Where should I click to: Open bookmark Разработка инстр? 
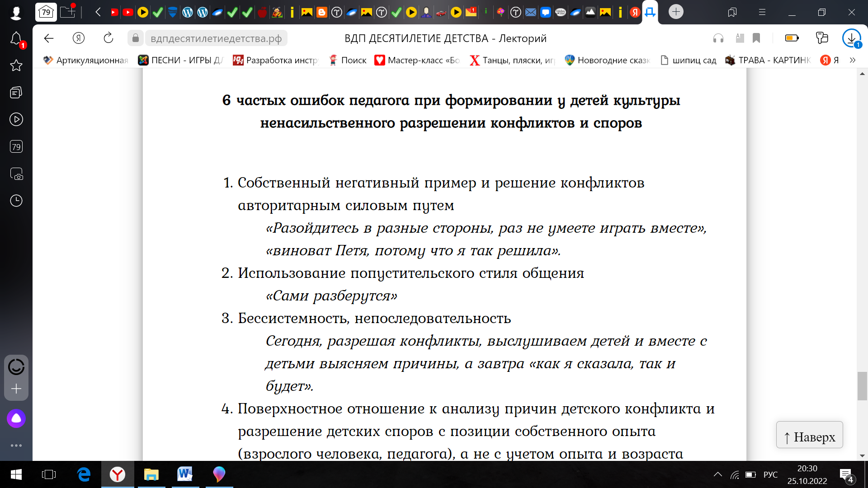pyautogui.click(x=276, y=60)
